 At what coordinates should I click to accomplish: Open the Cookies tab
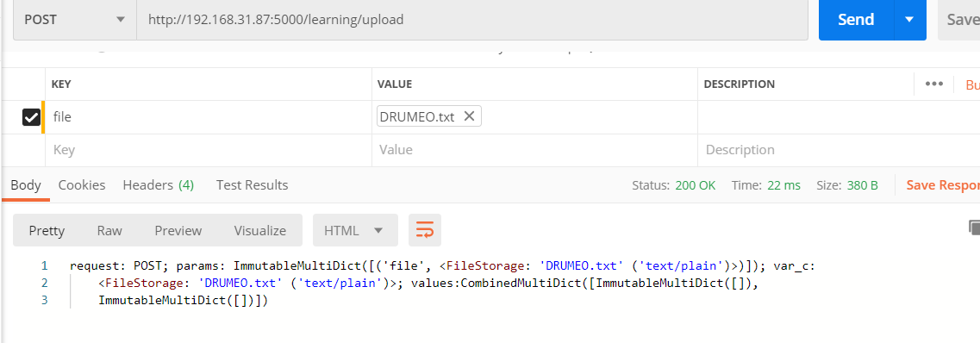click(82, 185)
